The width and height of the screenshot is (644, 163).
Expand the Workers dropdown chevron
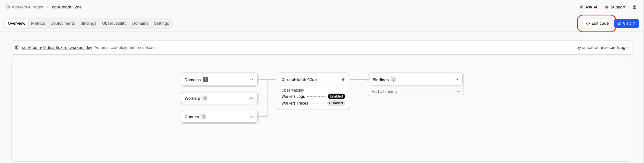252,98
